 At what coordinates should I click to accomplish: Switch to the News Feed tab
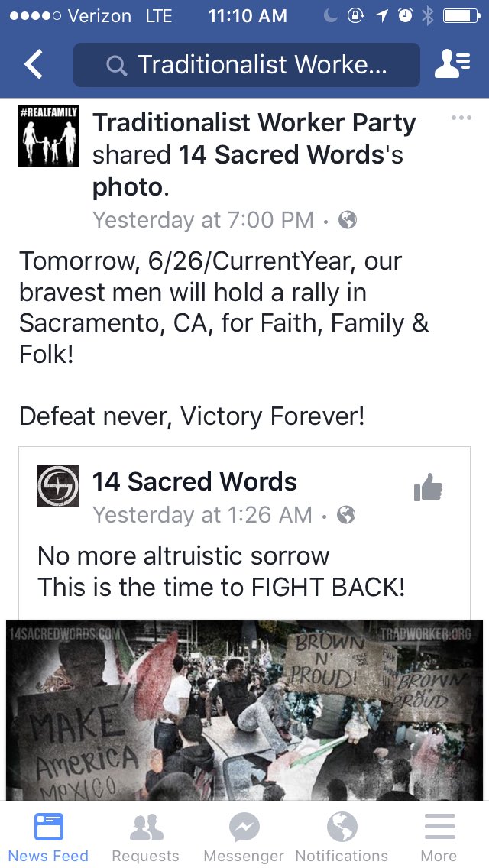pyautogui.click(x=48, y=836)
